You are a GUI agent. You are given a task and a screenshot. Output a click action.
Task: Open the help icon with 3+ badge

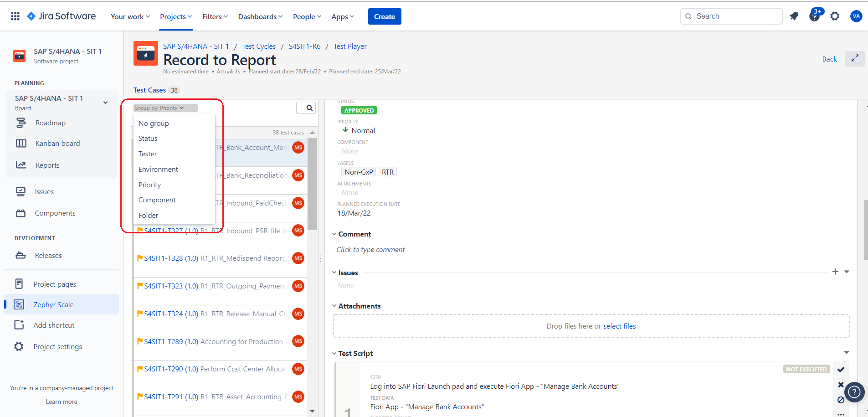coord(815,16)
